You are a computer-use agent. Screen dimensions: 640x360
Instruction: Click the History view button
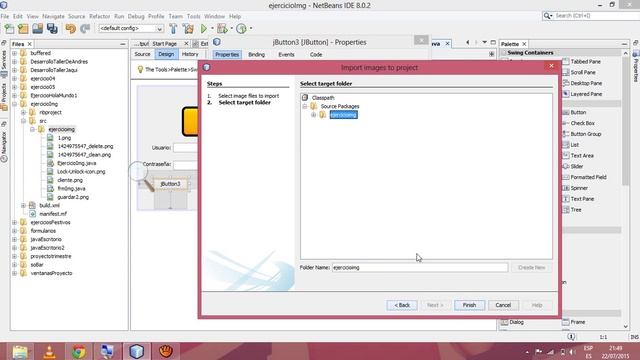click(x=190, y=54)
